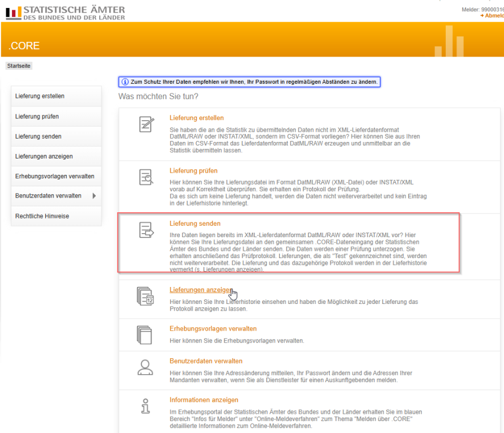Open Rechtliche Hinweise in the sidebar
504x433 pixels.
tap(56, 216)
